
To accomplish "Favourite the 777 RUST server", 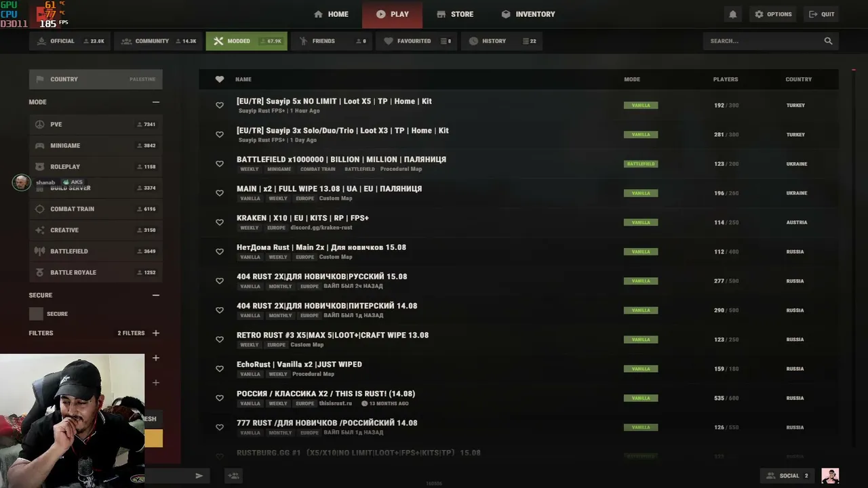I will coord(220,428).
